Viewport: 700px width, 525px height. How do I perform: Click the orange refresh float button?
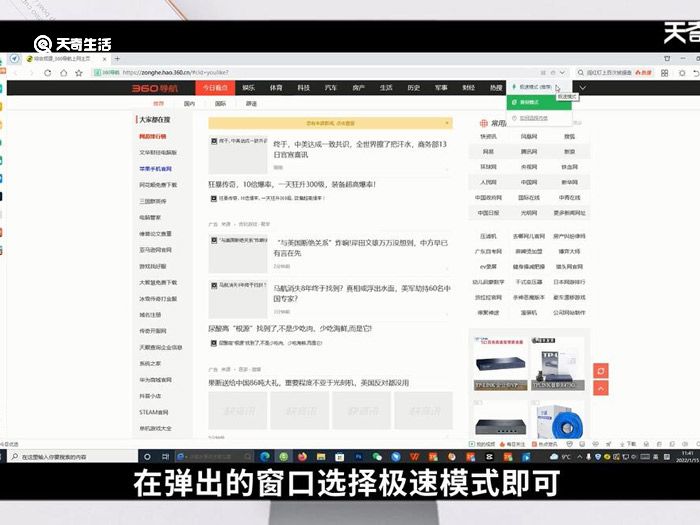[x=601, y=371]
